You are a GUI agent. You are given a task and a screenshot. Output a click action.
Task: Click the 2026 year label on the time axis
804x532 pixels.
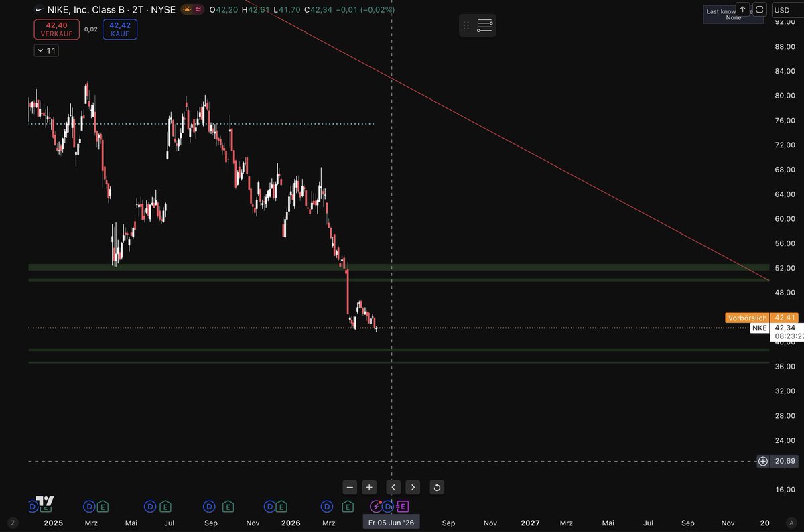(x=291, y=523)
